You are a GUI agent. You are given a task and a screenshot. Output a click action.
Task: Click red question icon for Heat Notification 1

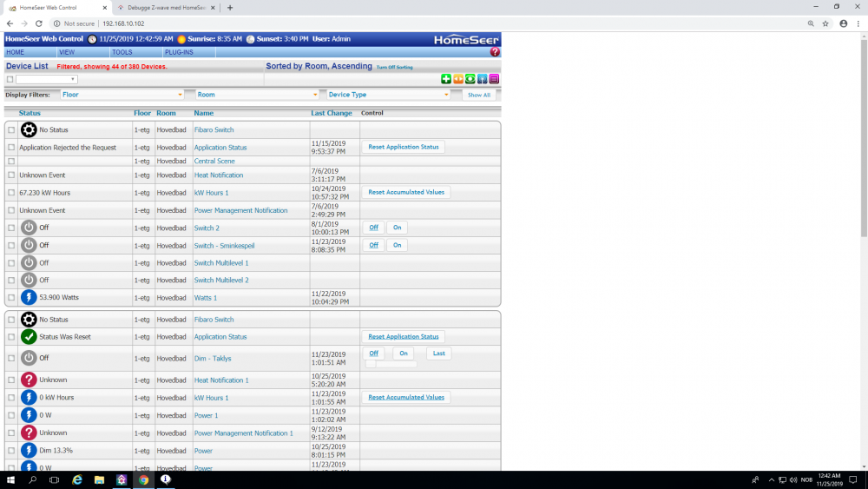[29, 380]
